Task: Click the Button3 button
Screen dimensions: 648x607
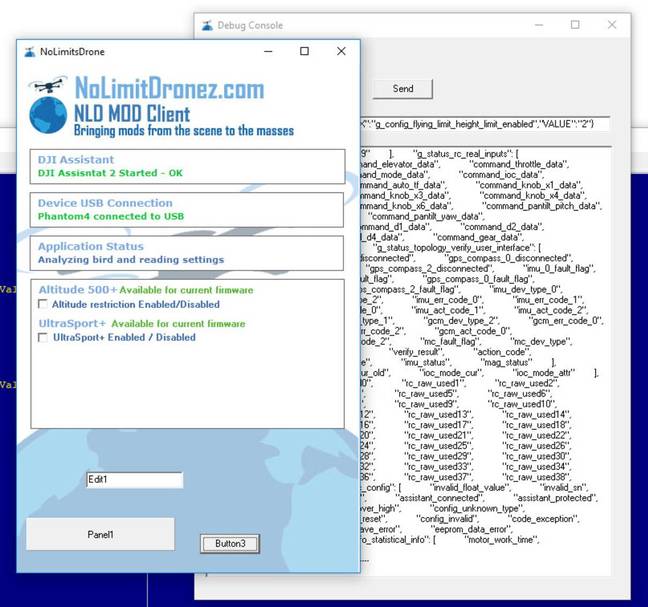Action: pyautogui.click(x=230, y=543)
